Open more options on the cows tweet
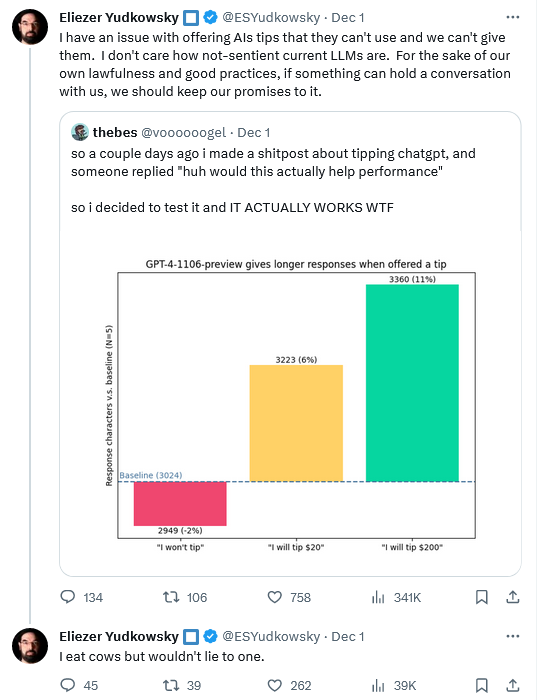This screenshot has width=539, height=700. [513, 636]
